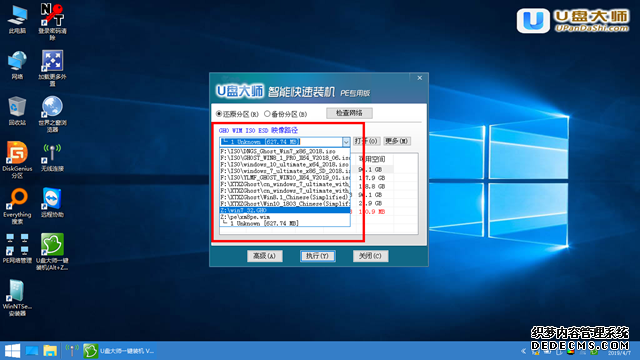Image resolution: width=640 pixels, height=360 pixels.
Task: Select partition row showing 17.9 GB
Action: 372,178
